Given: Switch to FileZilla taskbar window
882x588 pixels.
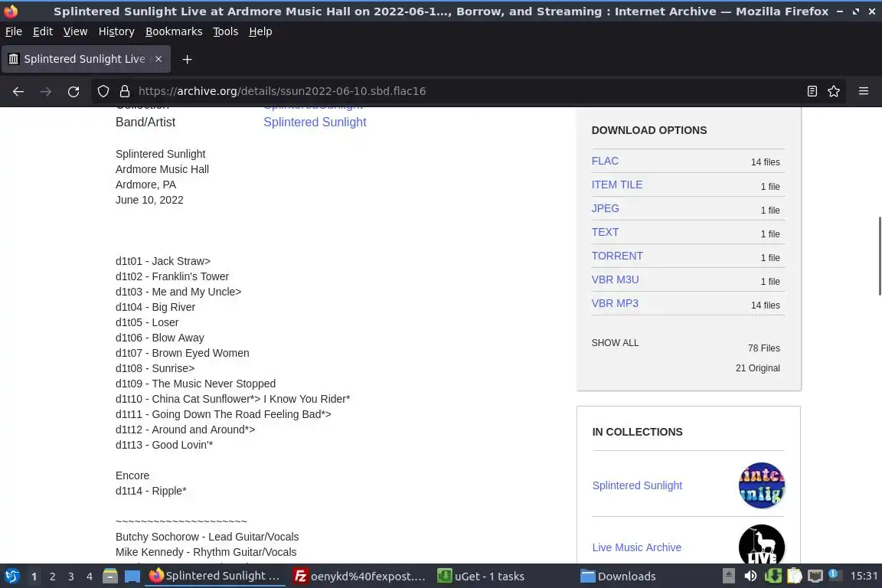Looking at the screenshot, I should click(360, 577).
